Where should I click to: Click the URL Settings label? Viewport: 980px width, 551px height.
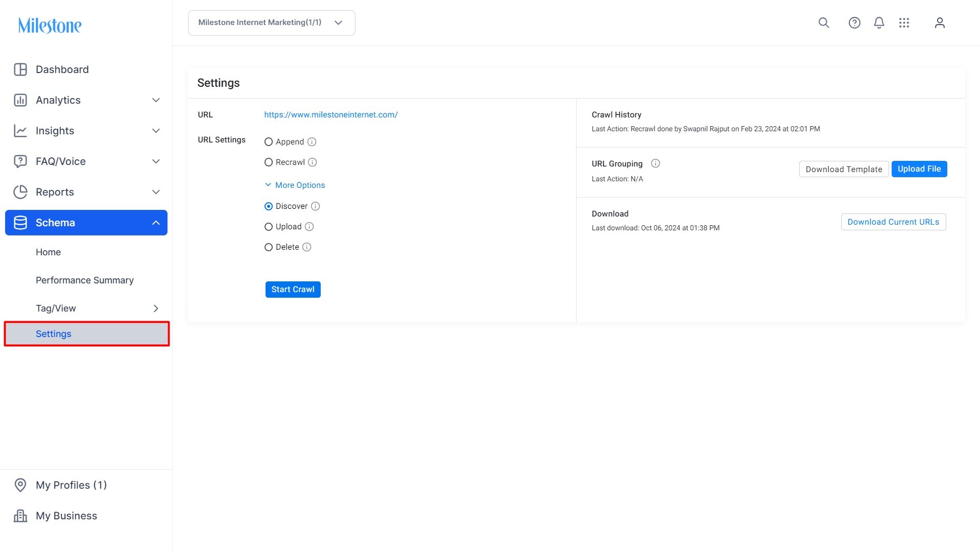point(222,140)
